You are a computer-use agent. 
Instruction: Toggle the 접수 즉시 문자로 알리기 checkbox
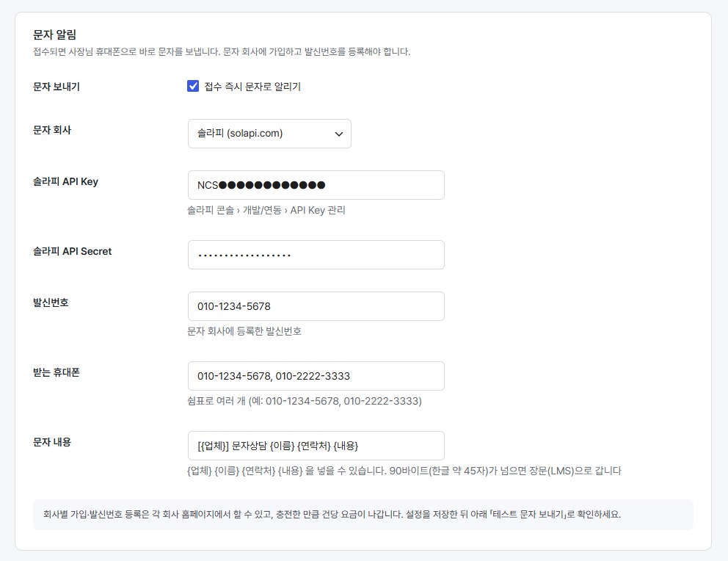(x=193, y=86)
